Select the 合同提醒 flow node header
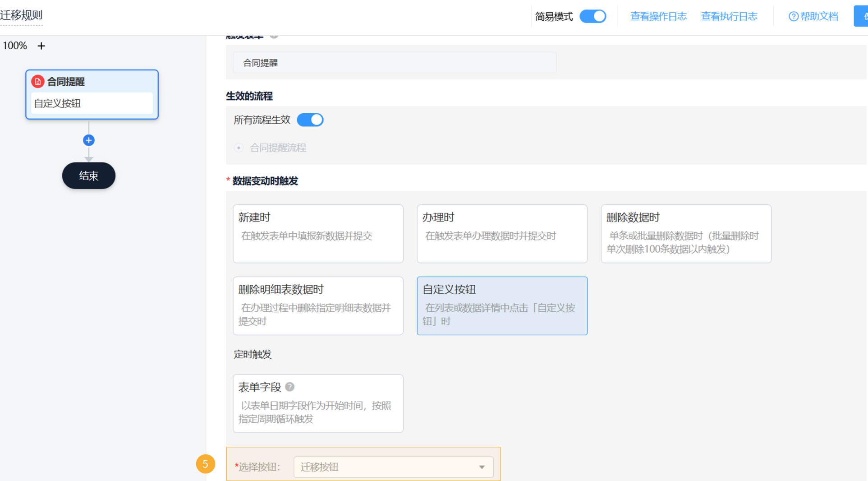This screenshot has width=868, height=481. tap(92, 82)
